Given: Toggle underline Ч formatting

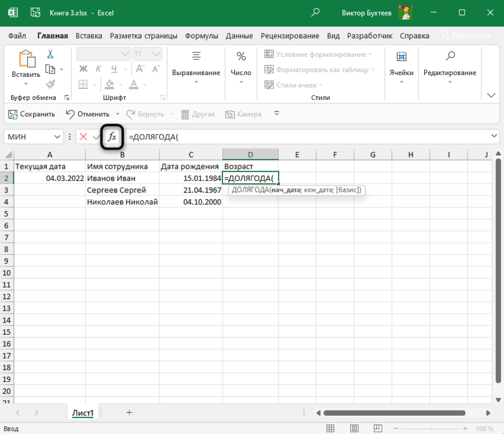Looking at the screenshot, I should click(x=114, y=68).
